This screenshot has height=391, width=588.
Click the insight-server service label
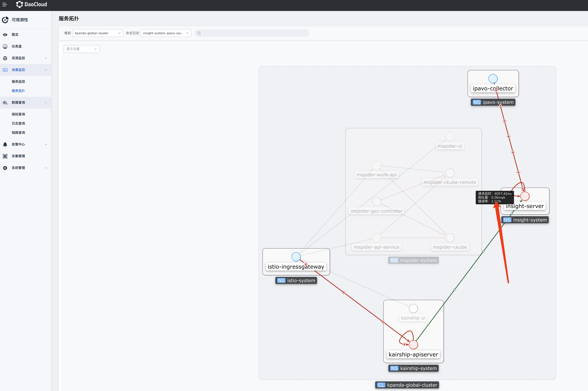click(x=525, y=206)
